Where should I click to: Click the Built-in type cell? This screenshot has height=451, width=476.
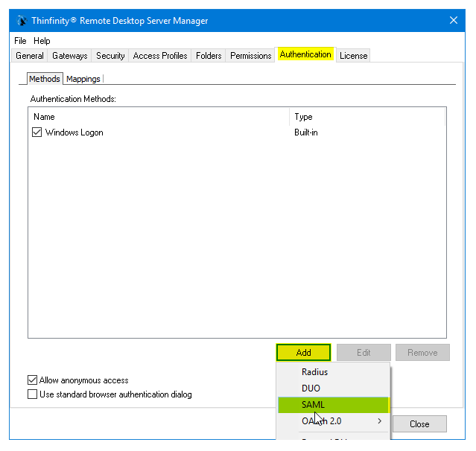click(306, 132)
